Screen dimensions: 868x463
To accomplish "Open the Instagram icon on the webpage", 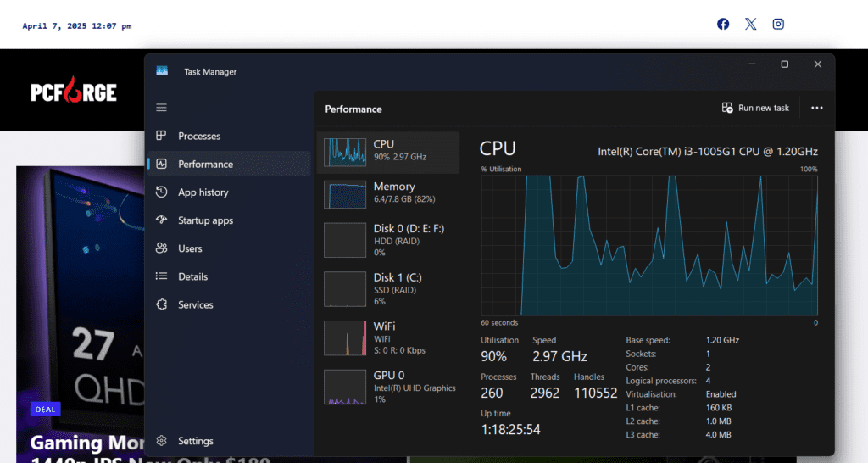I will [x=778, y=24].
